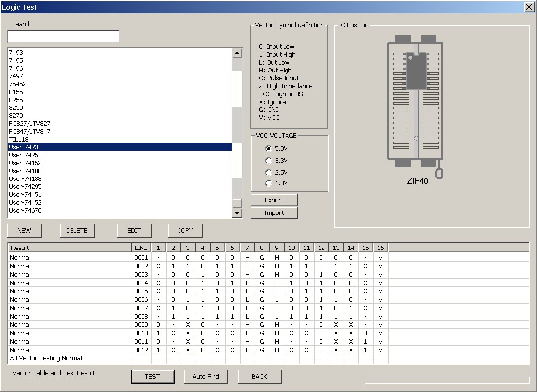The width and height of the screenshot is (537, 392).
Task: Close the Logic Test window
Action: point(528,7)
